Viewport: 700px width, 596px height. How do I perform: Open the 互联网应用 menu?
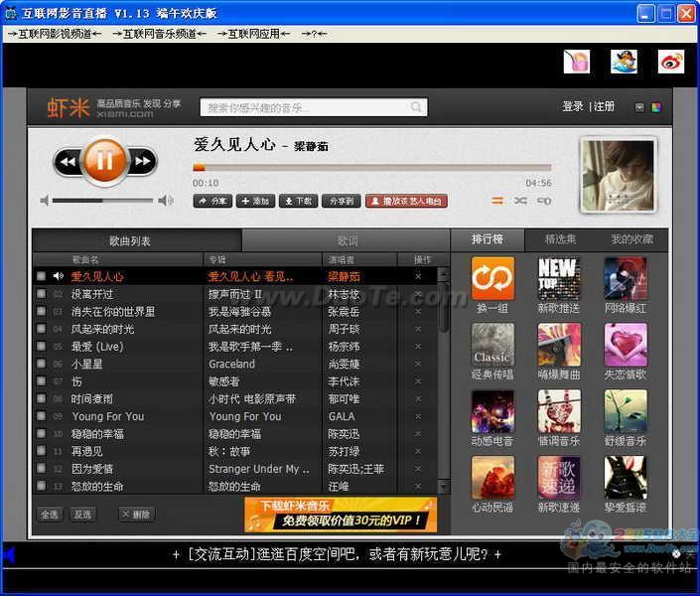point(253,34)
